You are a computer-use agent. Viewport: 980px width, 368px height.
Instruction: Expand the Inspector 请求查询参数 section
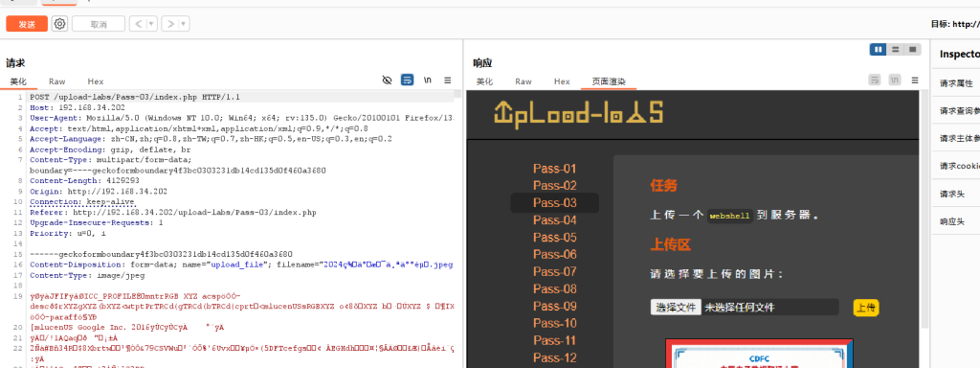click(956, 111)
